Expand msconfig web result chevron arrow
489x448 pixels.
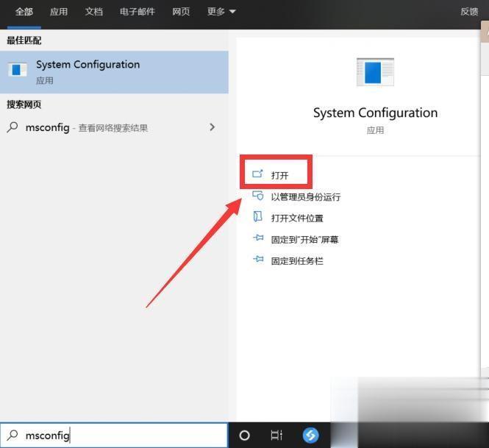[x=213, y=127]
